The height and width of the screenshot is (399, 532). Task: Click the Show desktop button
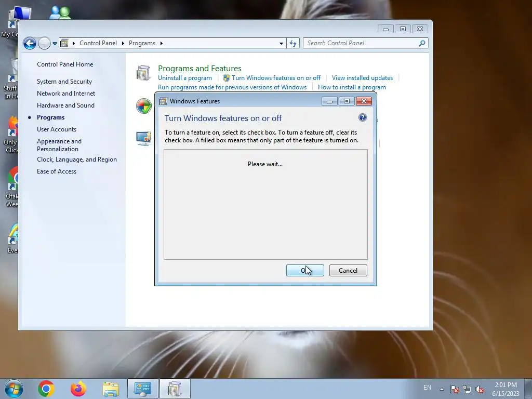point(528,389)
